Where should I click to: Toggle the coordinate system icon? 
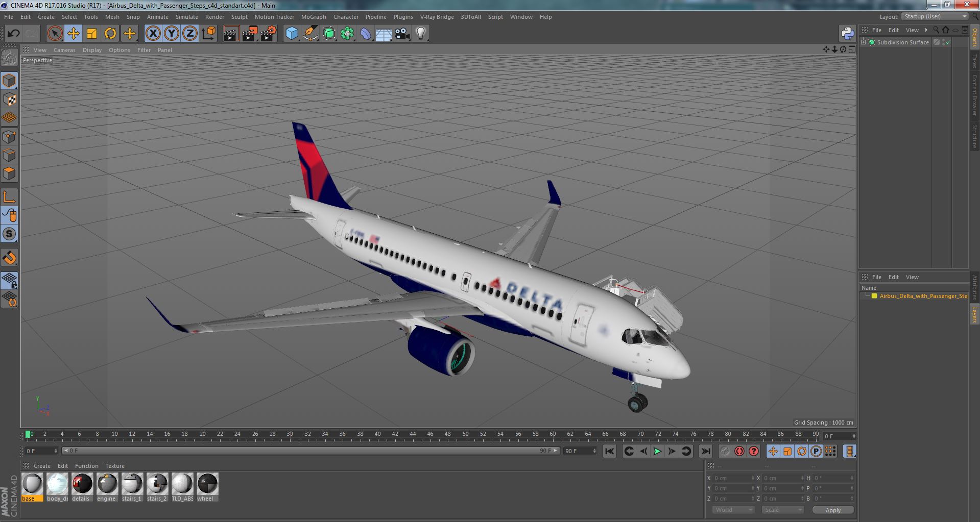(208, 34)
